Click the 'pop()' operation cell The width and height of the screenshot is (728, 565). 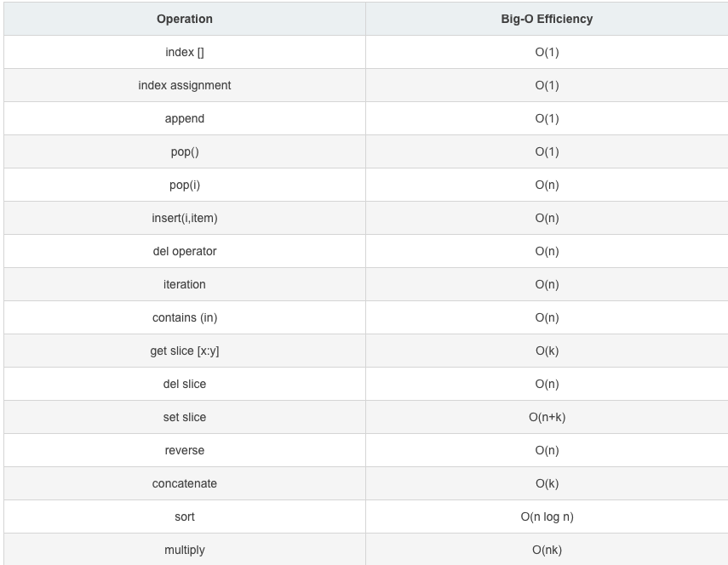[185, 151]
